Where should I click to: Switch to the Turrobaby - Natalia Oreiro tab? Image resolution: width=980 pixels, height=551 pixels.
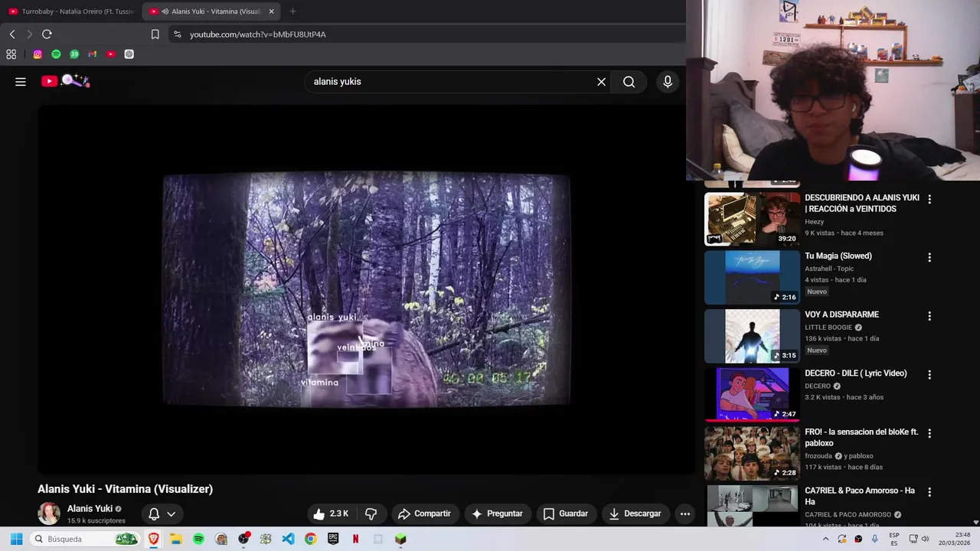pos(70,11)
